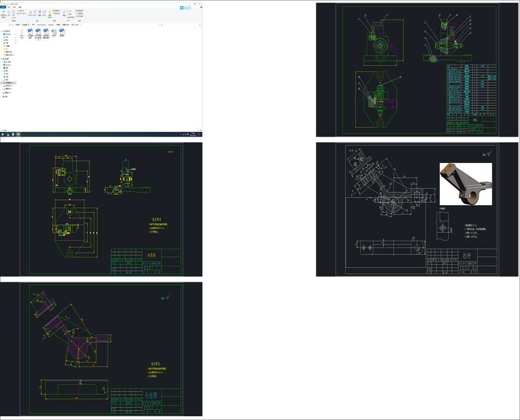Click the 杠杆 title block text
The height and width of the screenshot is (420, 520).
467,255
